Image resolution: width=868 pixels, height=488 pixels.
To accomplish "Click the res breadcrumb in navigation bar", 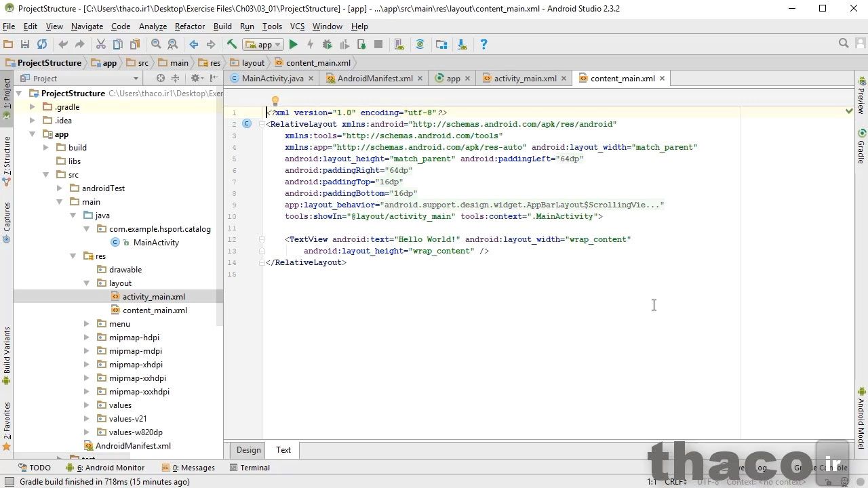I will (210, 63).
